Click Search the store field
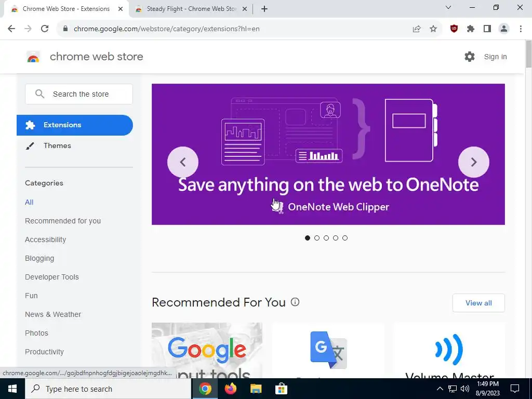This screenshot has height=399, width=532. coord(79,94)
